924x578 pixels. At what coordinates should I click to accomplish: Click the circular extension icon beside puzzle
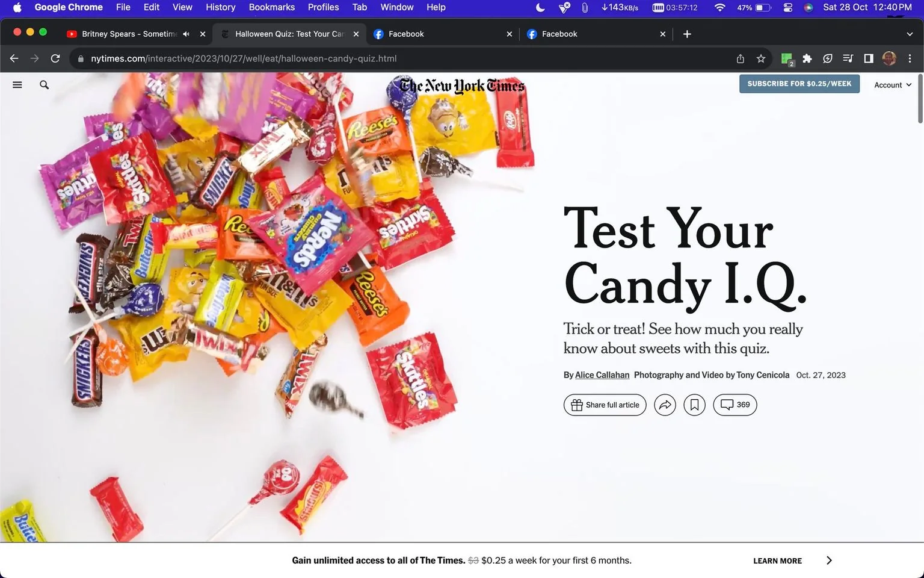[x=828, y=58]
